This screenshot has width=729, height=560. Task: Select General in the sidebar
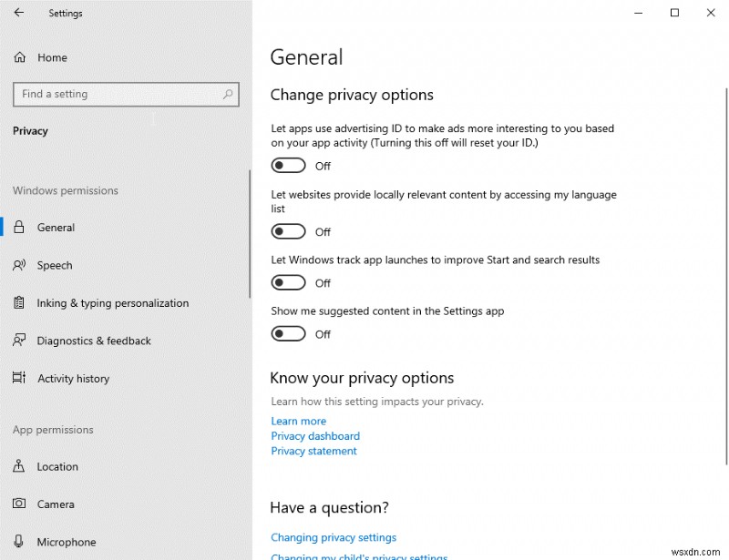coord(56,227)
